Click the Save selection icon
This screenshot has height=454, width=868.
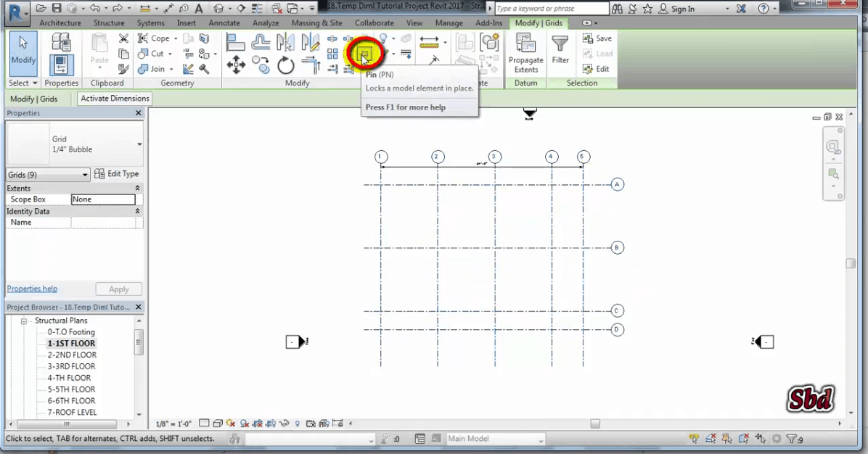pos(597,38)
